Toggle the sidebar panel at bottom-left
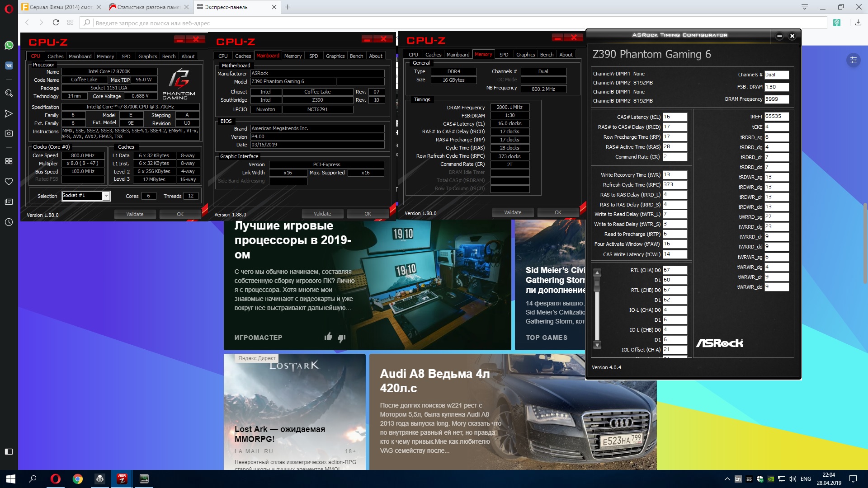Viewport: 868px width, 488px height. click(9, 451)
